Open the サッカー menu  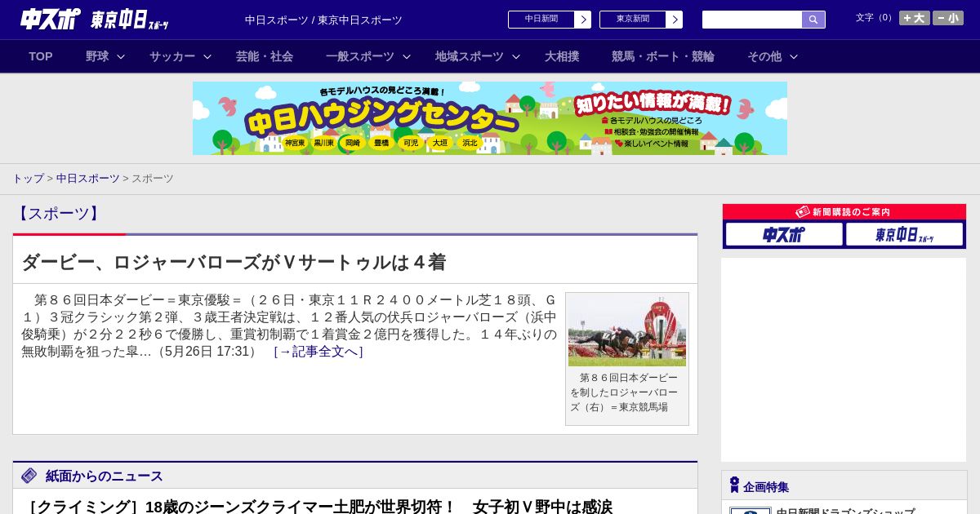(172, 56)
